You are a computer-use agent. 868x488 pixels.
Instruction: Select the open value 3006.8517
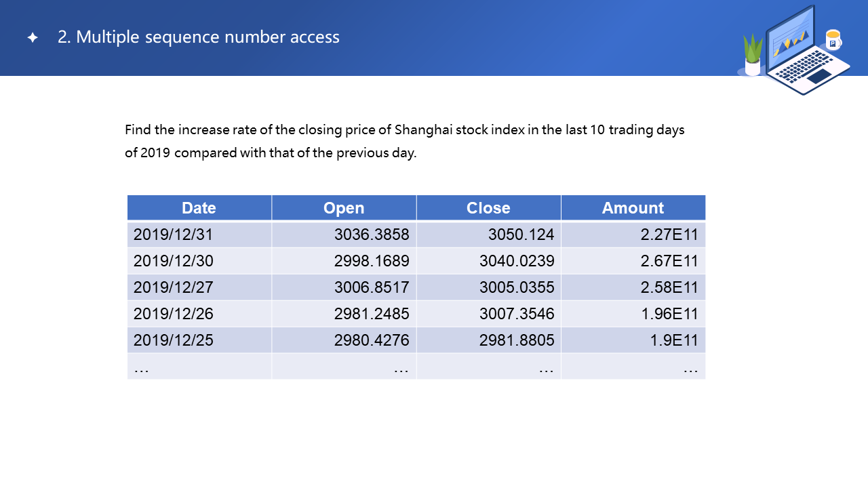pyautogui.click(x=372, y=287)
